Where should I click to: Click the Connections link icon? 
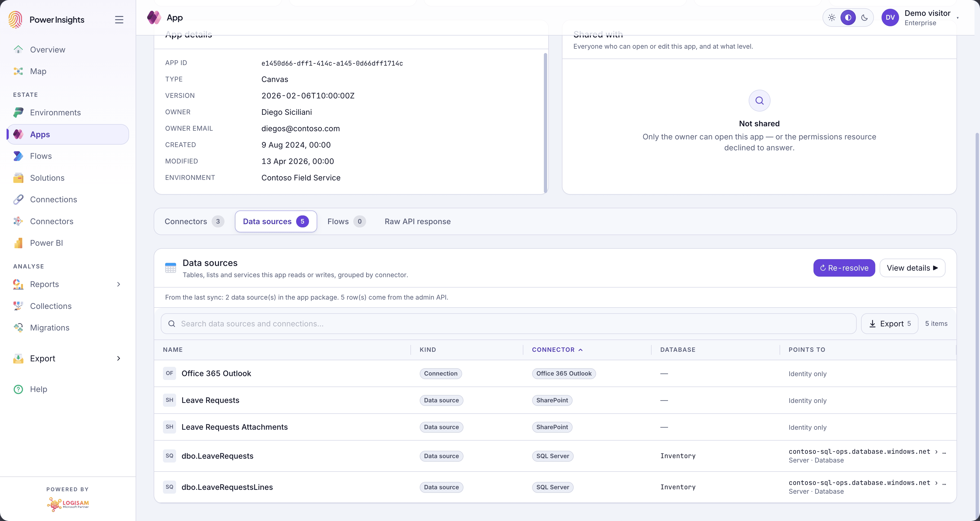click(x=18, y=199)
